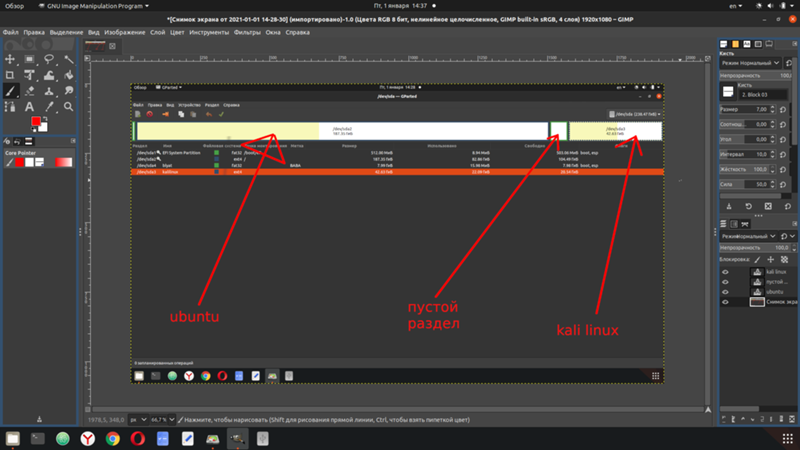Select the Free Select lasso tool

49,60
